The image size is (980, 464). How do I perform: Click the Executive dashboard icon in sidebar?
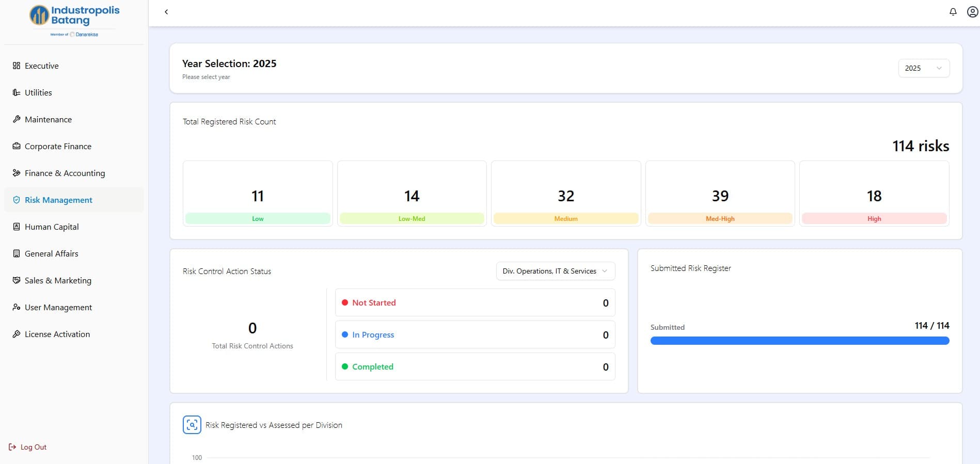pos(17,66)
